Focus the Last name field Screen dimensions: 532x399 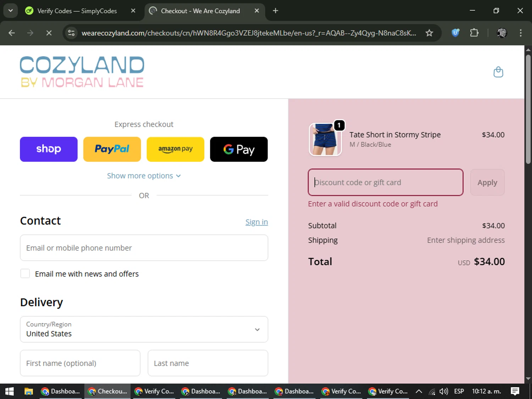(208, 363)
